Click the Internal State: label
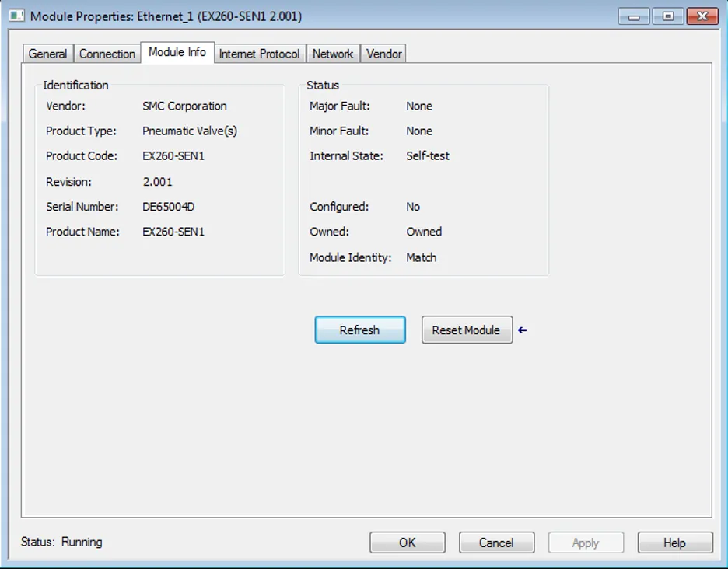Image resolution: width=728 pixels, height=569 pixels. (347, 156)
